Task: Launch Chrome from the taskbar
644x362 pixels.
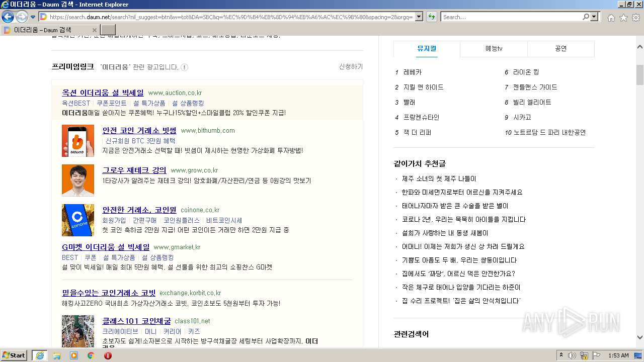Action: click(91, 355)
